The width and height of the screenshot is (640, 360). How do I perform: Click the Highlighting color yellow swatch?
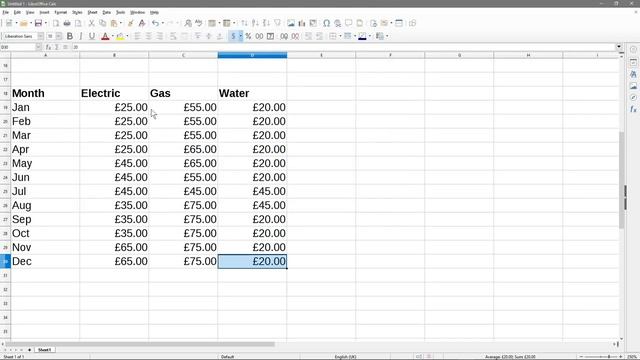(x=120, y=36)
